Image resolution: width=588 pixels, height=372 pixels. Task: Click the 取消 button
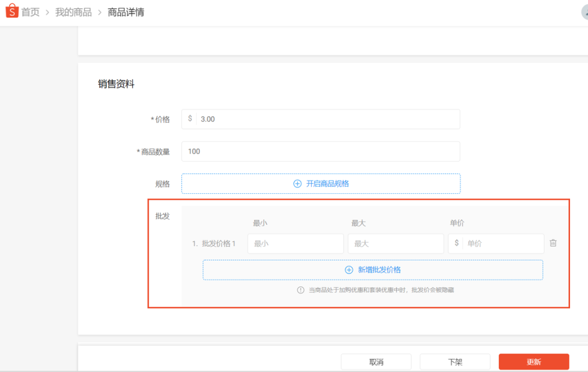point(377,361)
